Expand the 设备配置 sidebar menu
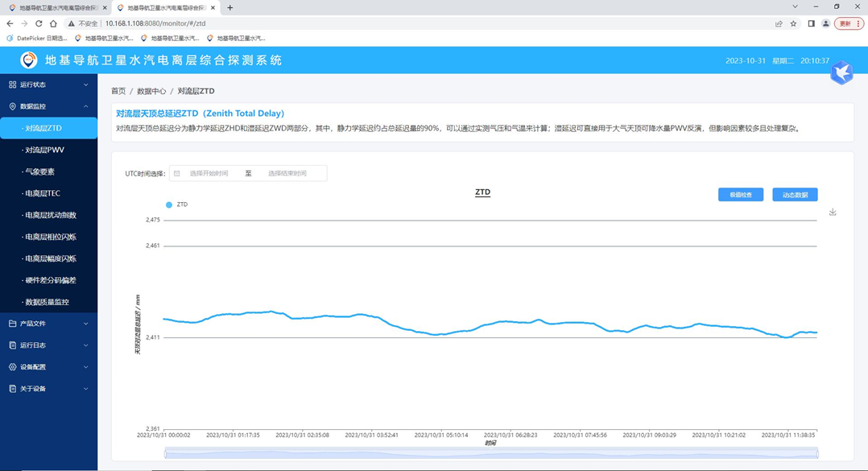868x471 pixels. click(48, 367)
